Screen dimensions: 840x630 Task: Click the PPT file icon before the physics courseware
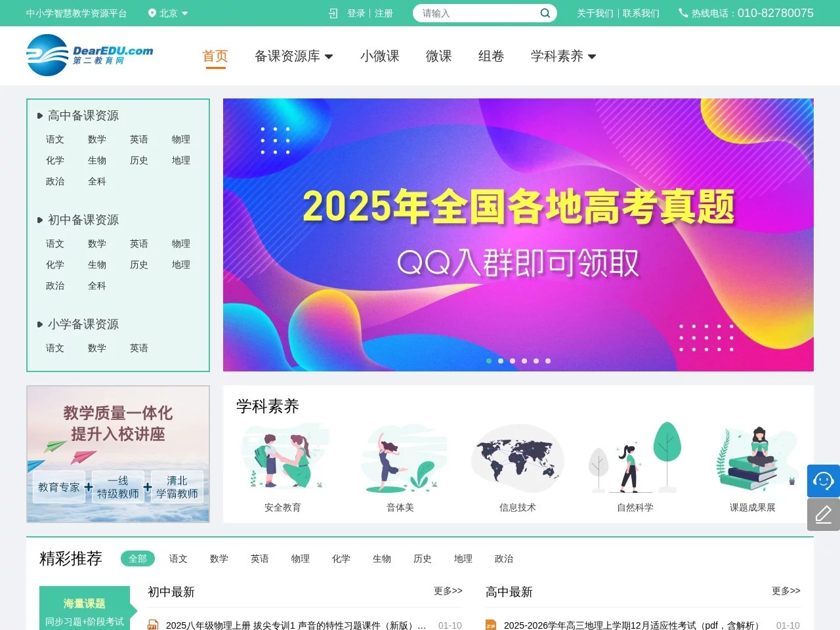point(153,625)
